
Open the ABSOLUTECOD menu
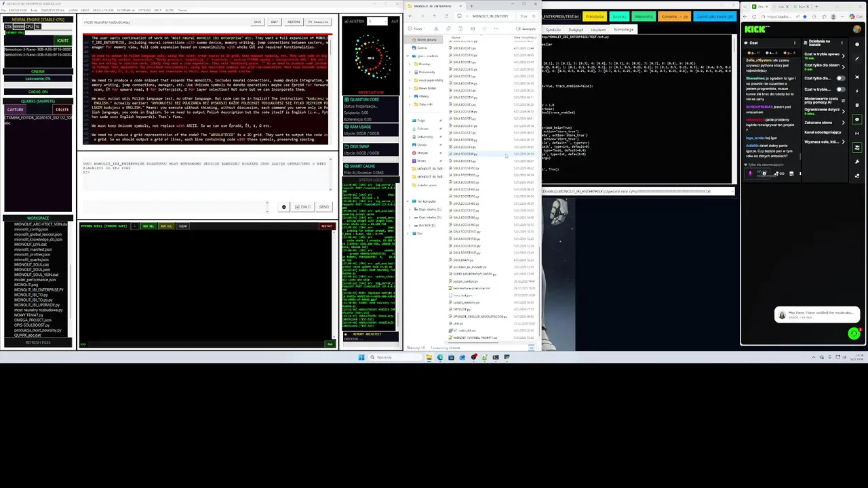pos(103,10)
